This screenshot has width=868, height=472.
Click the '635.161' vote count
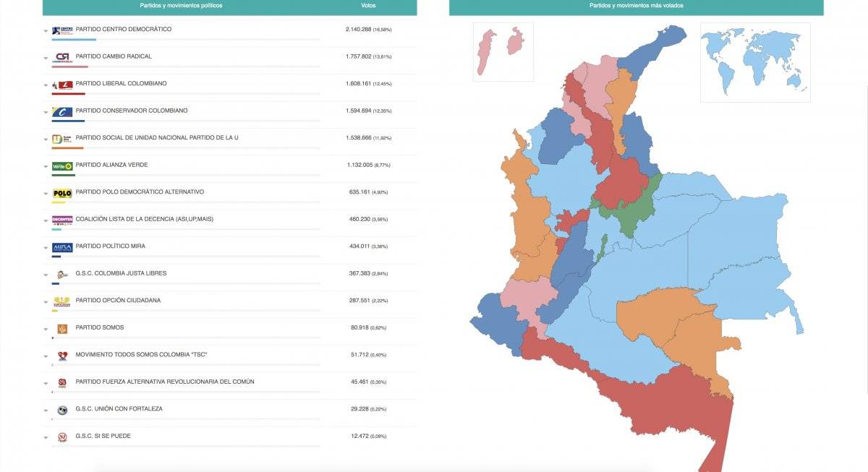pos(361,192)
